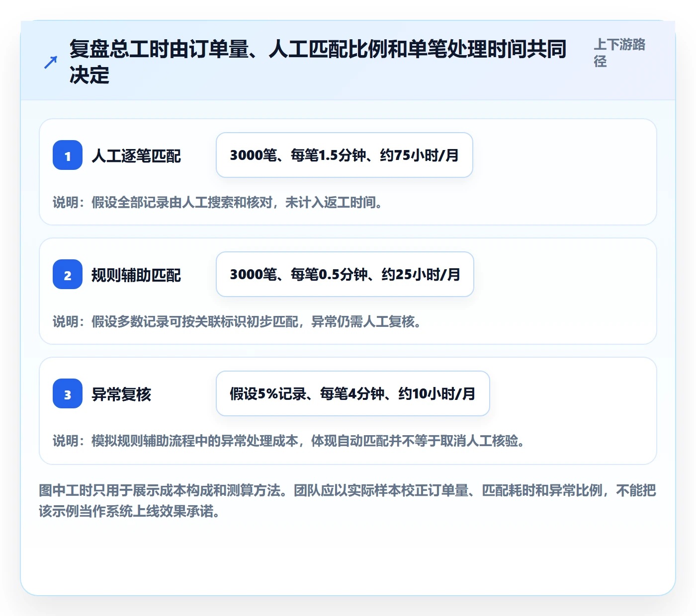
Task: Select the note starting with 假设多数记录可按关联标识初步匹配
Action: [x=237, y=322]
